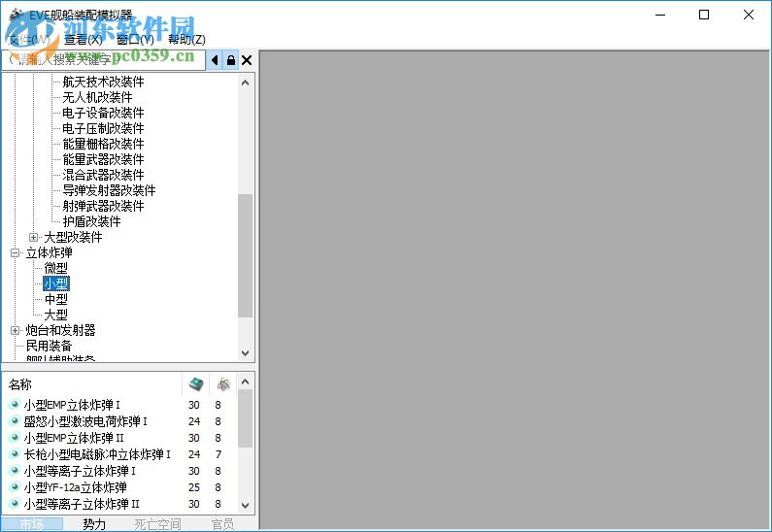Select the item 盛怒小型激波电荷炸弹 I
772x532 pixels.
click(x=85, y=421)
